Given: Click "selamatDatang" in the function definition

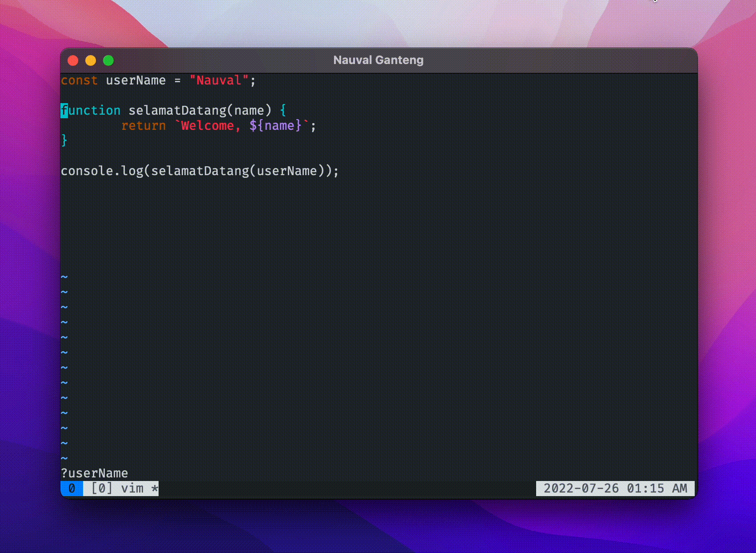Looking at the screenshot, I should point(177,111).
